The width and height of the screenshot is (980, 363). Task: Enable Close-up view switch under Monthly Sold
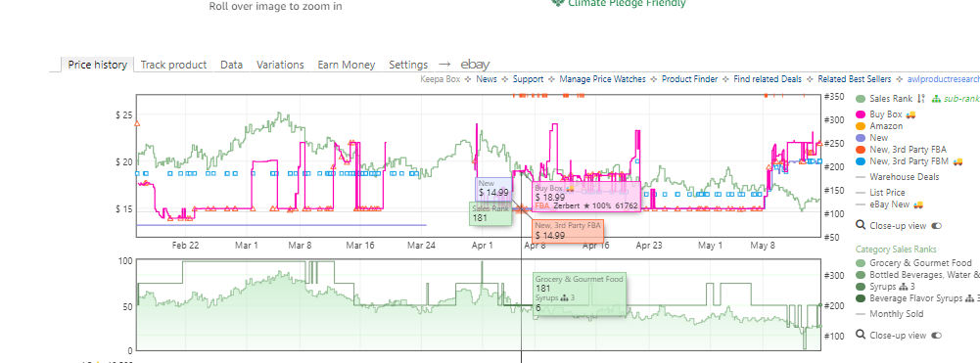[x=936, y=336]
